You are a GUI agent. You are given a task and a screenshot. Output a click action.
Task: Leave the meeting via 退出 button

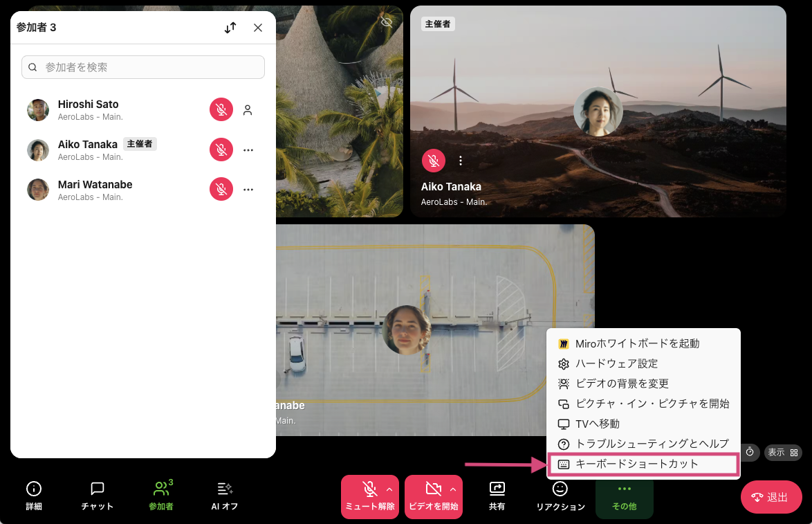771,496
